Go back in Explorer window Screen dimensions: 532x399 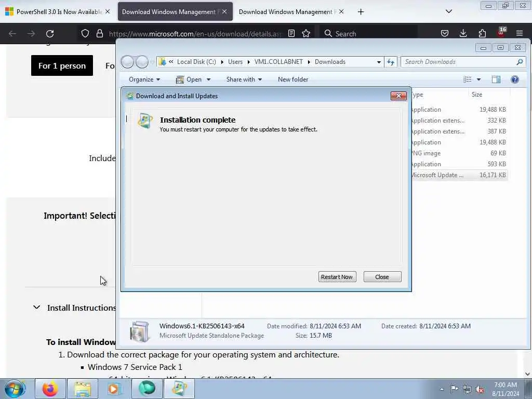click(128, 62)
